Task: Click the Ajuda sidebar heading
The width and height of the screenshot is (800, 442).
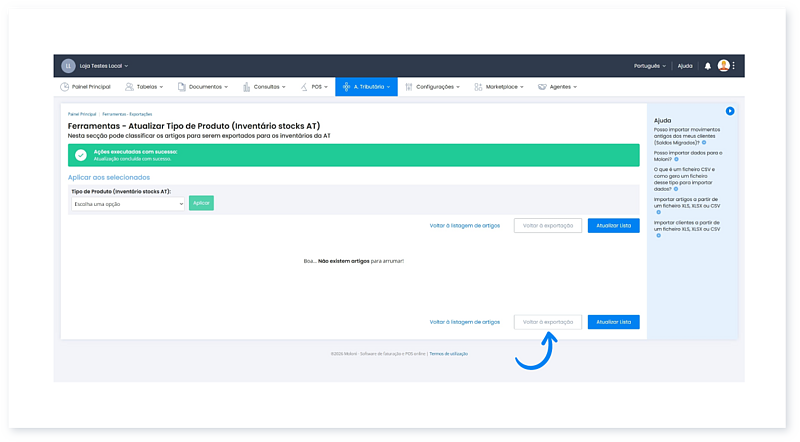Action: tap(662, 120)
